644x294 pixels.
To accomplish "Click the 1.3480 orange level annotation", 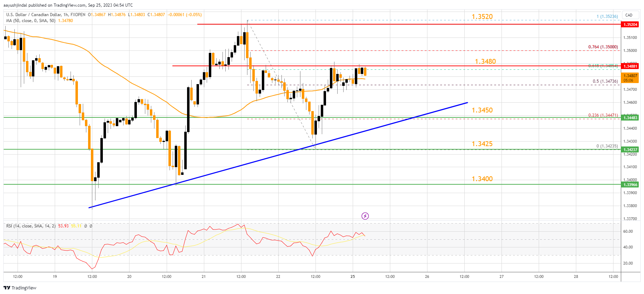I will [485, 61].
